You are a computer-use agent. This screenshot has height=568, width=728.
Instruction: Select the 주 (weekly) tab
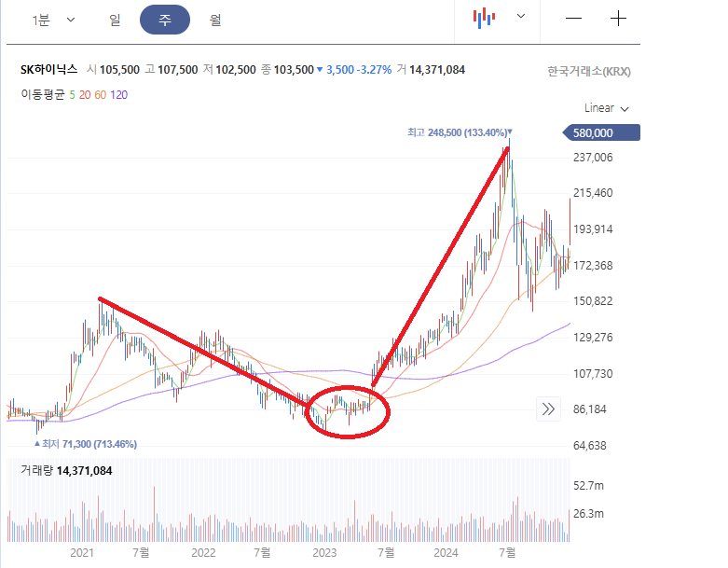165,19
